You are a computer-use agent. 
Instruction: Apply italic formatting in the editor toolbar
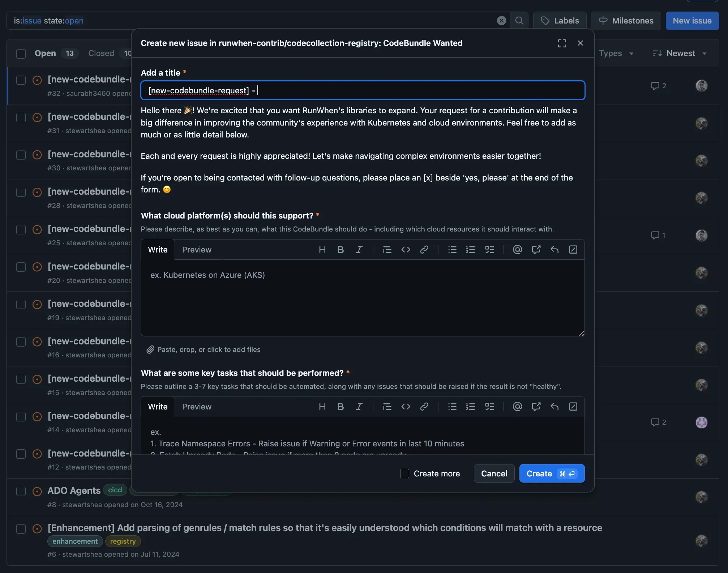(359, 250)
